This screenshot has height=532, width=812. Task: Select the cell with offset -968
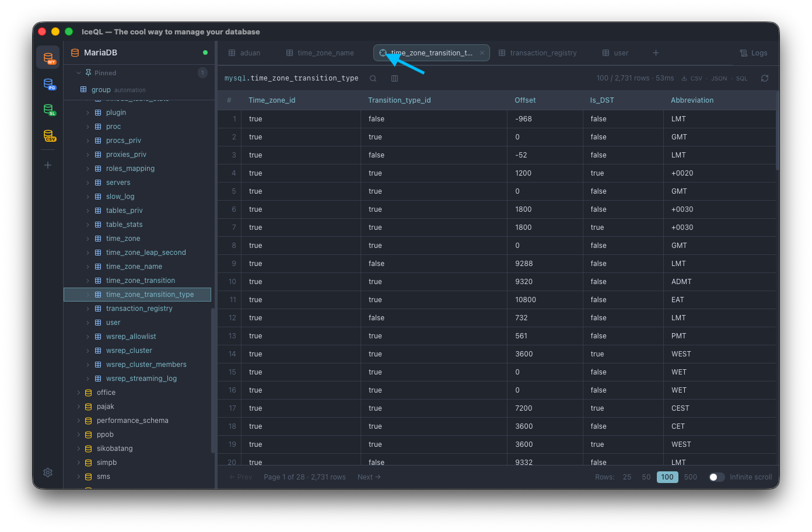(x=545, y=119)
